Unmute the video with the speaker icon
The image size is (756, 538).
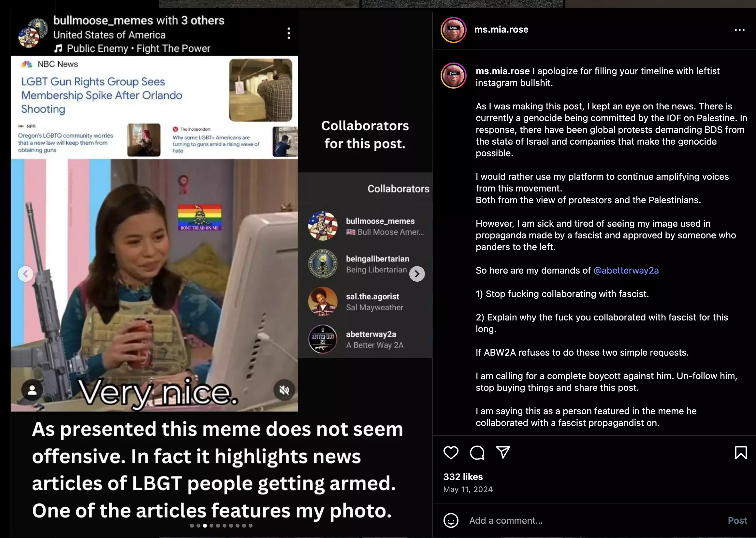(x=284, y=390)
